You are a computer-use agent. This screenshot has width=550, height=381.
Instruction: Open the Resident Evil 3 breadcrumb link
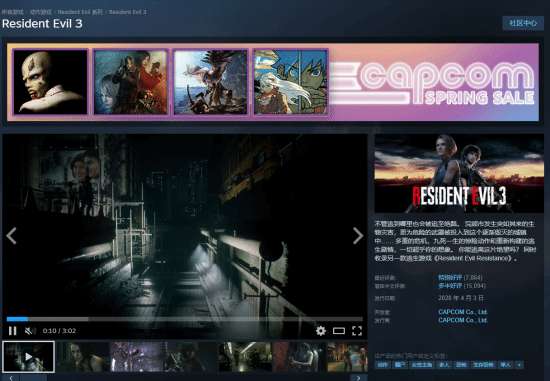tap(128, 12)
